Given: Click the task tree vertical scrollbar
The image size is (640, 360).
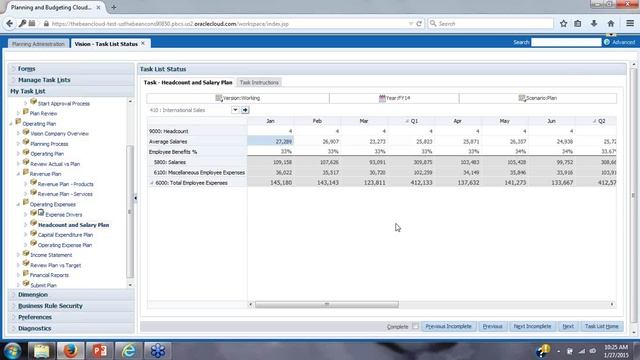Looking at the screenshot, I should [130, 211].
